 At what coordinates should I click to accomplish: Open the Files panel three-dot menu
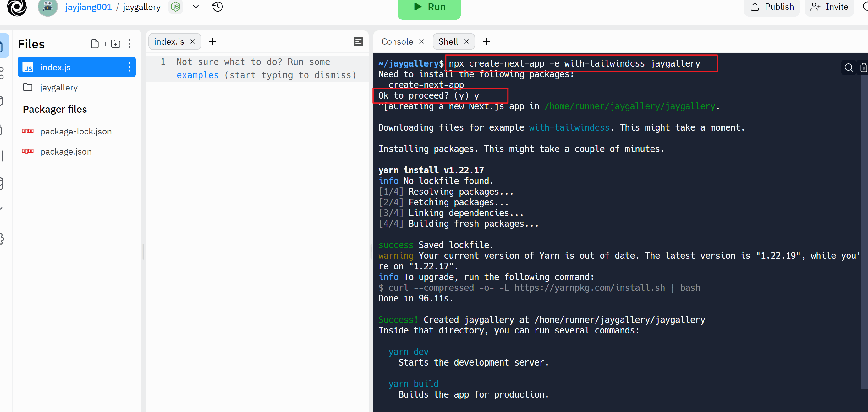coord(129,44)
